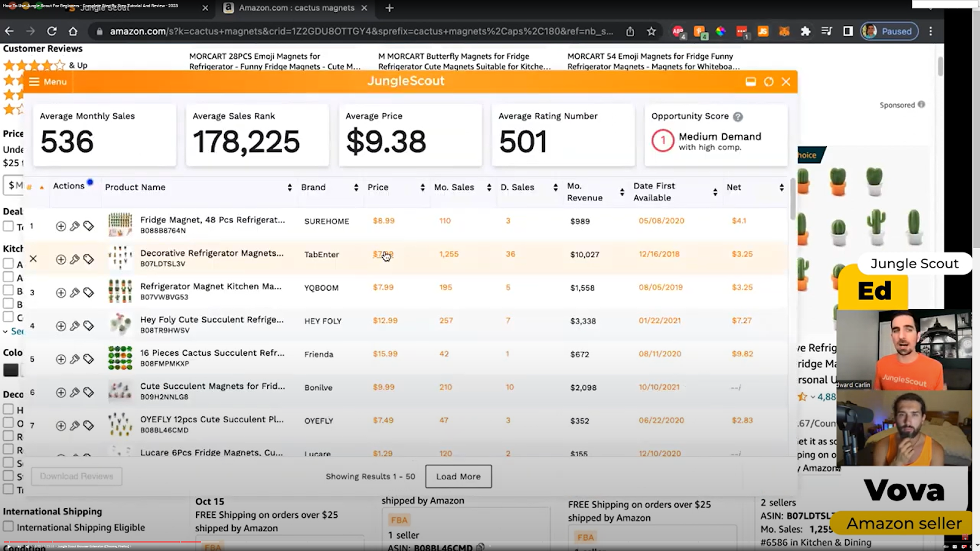
Task: Click the tag icon for SUREHOME Fridge Magnet
Action: (89, 227)
